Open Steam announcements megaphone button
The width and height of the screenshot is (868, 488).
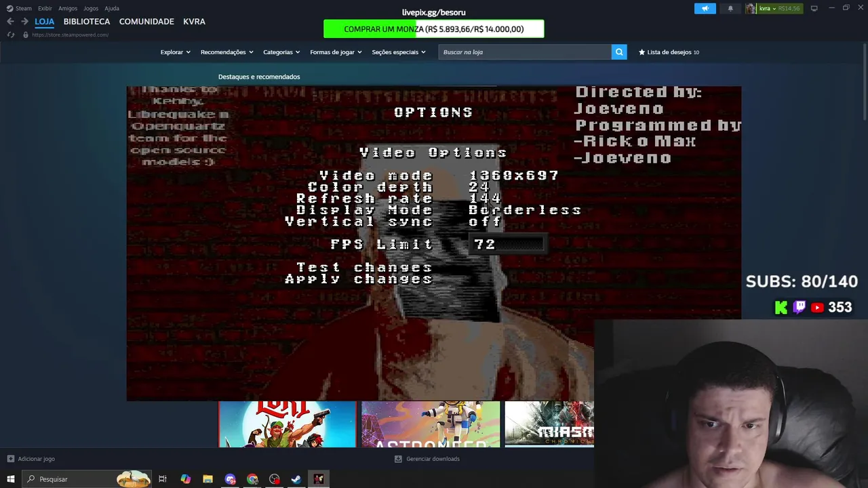(705, 8)
